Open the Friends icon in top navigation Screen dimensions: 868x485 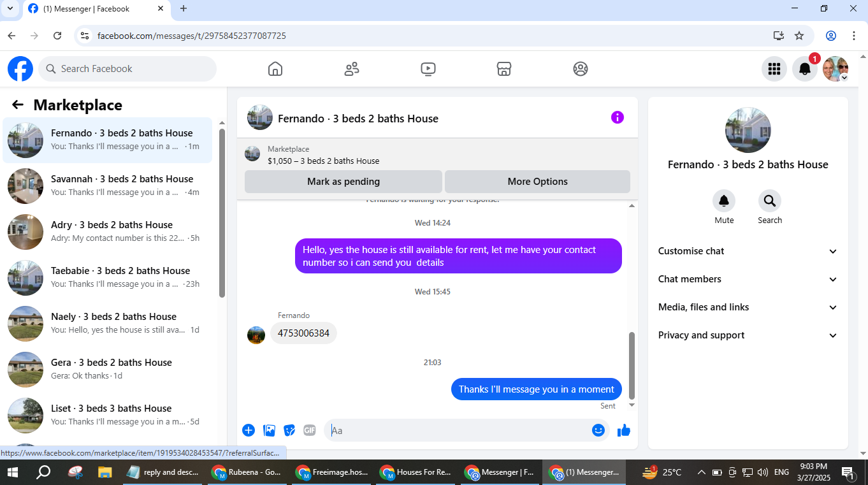click(x=352, y=69)
